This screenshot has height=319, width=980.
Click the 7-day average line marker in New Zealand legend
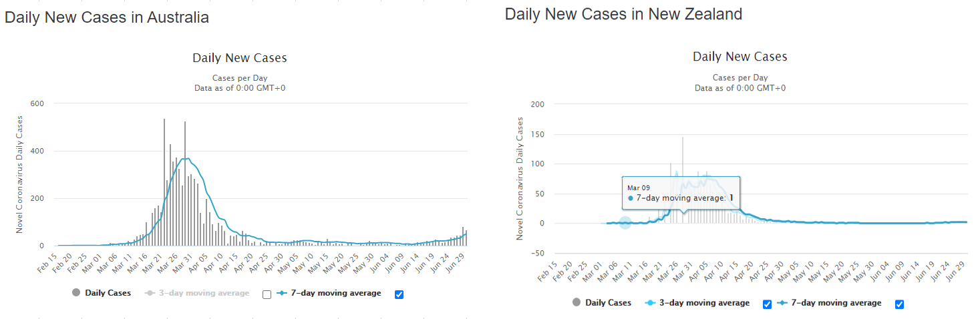pos(784,303)
